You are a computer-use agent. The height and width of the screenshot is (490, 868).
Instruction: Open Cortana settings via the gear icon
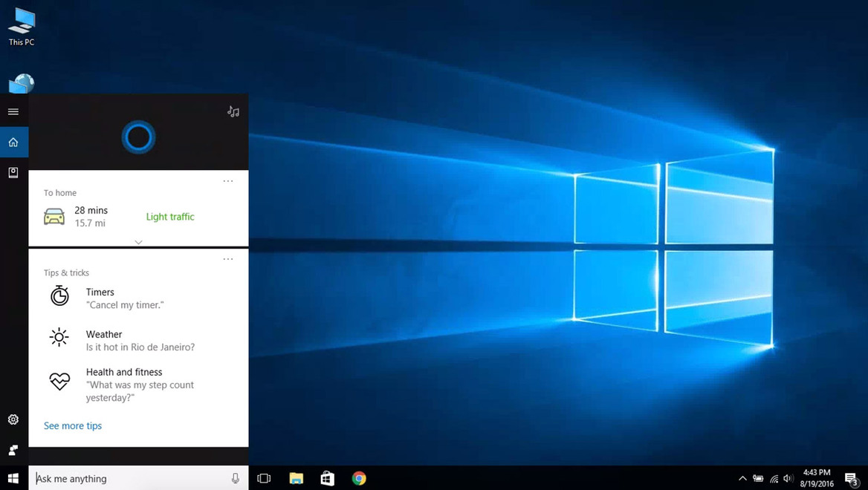pyautogui.click(x=13, y=419)
